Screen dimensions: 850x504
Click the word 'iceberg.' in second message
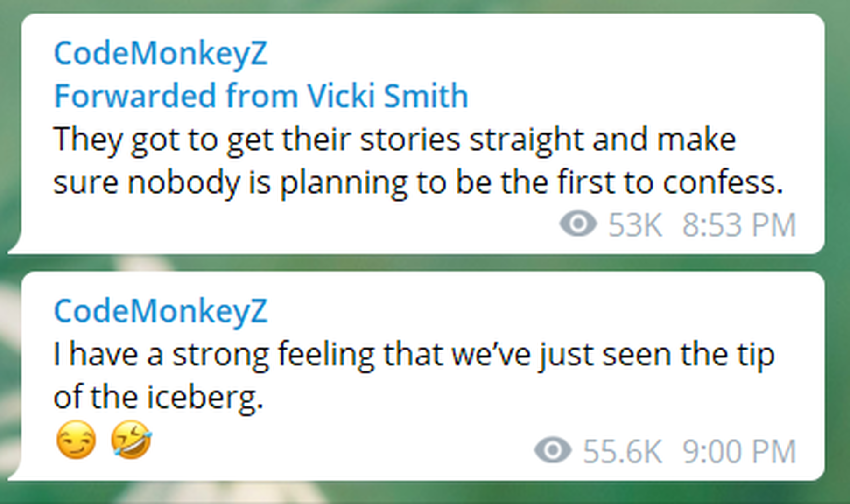[205, 397]
